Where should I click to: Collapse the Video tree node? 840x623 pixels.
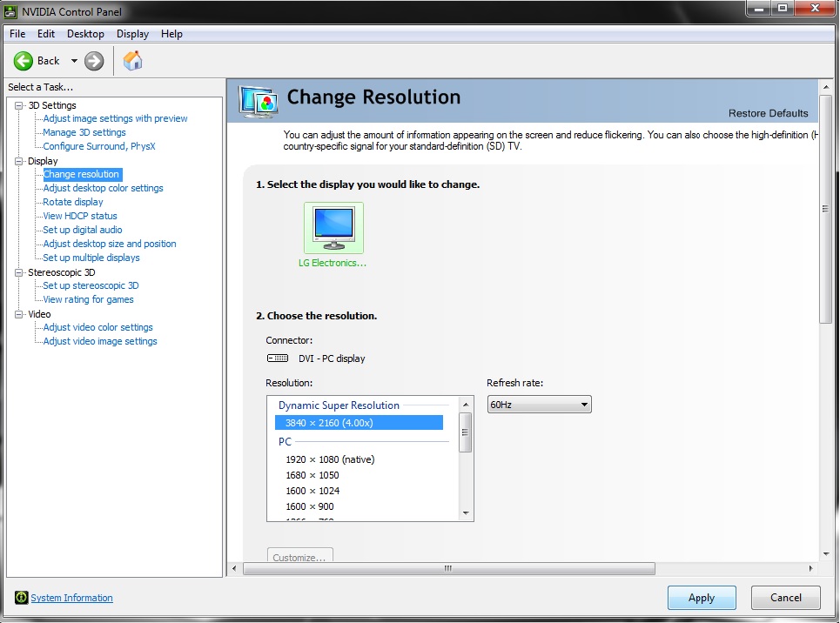click(x=19, y=314)
